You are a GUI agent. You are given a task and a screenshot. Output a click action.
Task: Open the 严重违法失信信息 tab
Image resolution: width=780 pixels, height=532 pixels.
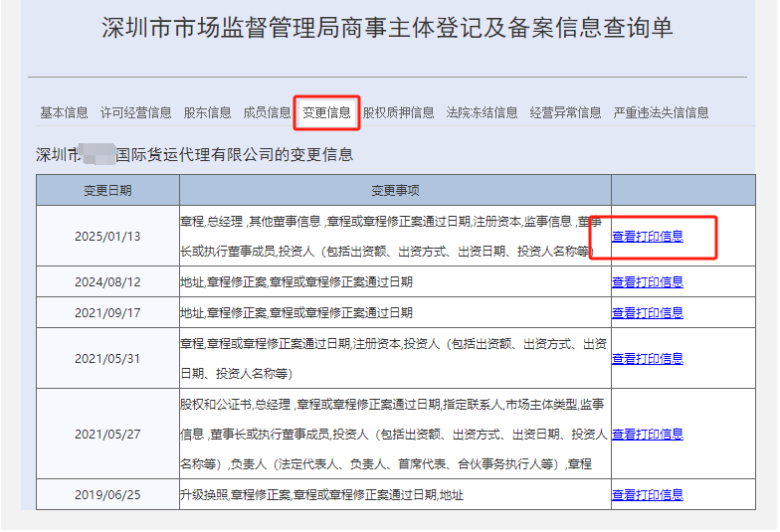pyautogui.click(x=661, y=112)
